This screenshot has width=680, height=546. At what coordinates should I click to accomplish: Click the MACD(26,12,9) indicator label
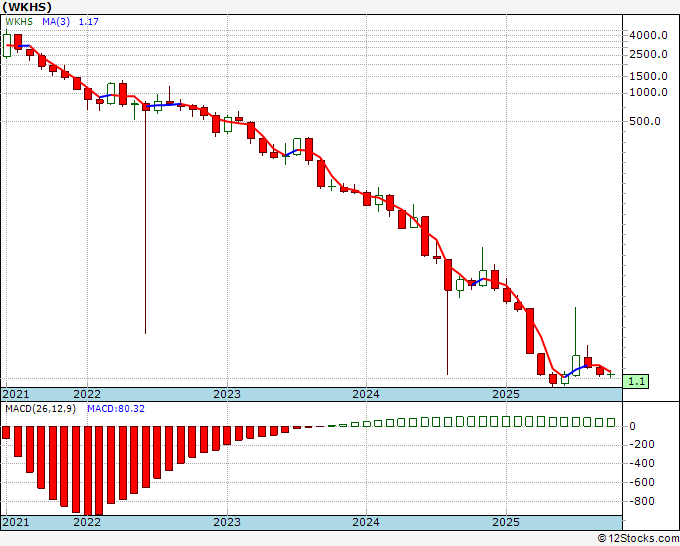click(40, 409)
